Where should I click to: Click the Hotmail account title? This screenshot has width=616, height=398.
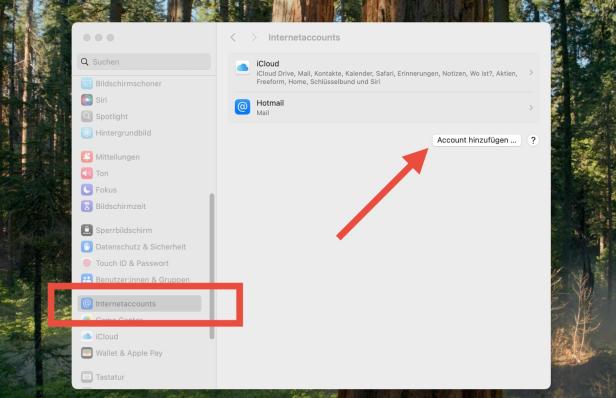(x=270, y=103)
